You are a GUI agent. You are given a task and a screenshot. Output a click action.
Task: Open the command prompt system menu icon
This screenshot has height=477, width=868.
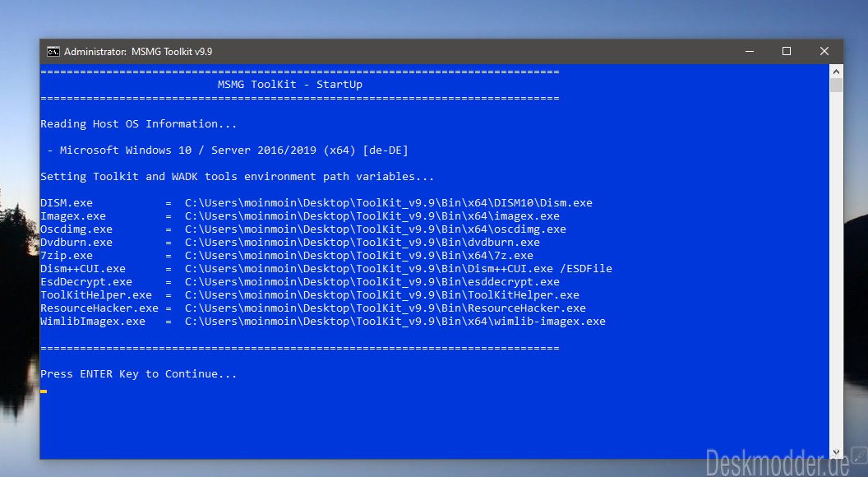coord(53,52)
